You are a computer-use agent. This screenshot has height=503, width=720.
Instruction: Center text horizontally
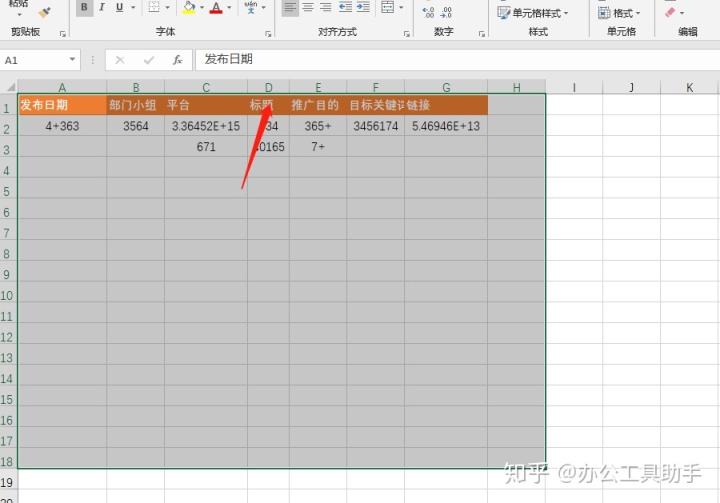tap(308, 7)
